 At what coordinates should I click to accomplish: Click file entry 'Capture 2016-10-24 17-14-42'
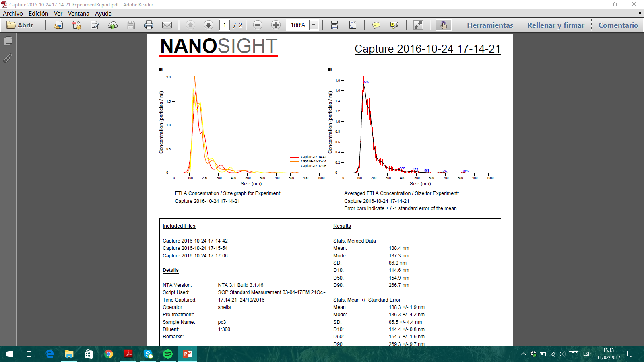click(195, 241)
